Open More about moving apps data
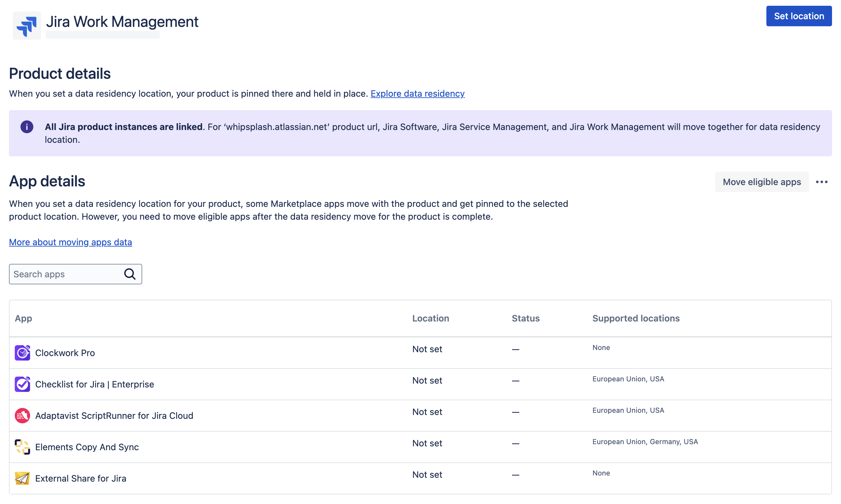Image resolution: width=841 pixels, height=504 pixels. click(x=70, y=242)
